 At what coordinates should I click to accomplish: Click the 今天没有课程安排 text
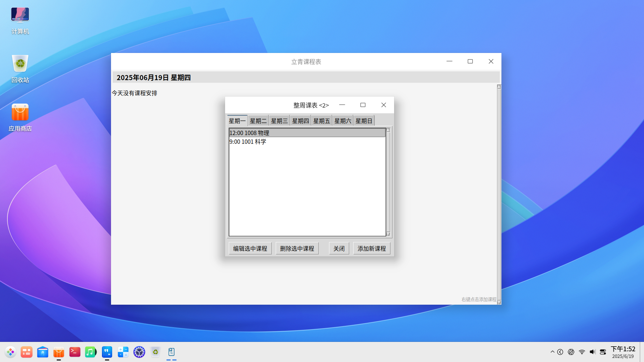point(135,93)
